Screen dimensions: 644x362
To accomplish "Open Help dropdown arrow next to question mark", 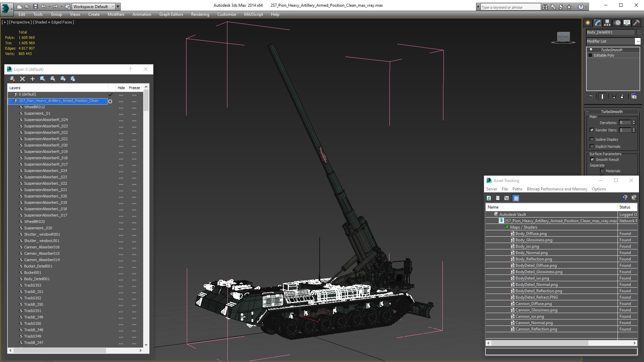I will [586, 7].
